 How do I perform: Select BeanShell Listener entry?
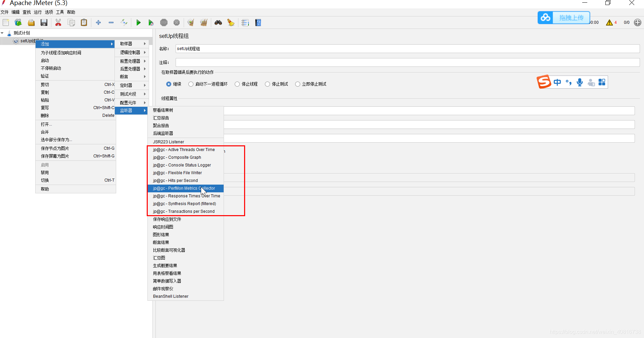pos(186,296)
